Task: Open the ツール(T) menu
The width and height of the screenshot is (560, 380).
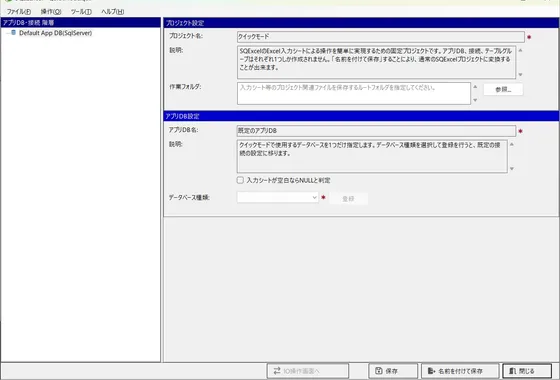Action: pyautogui.click(x=81, y=12)
